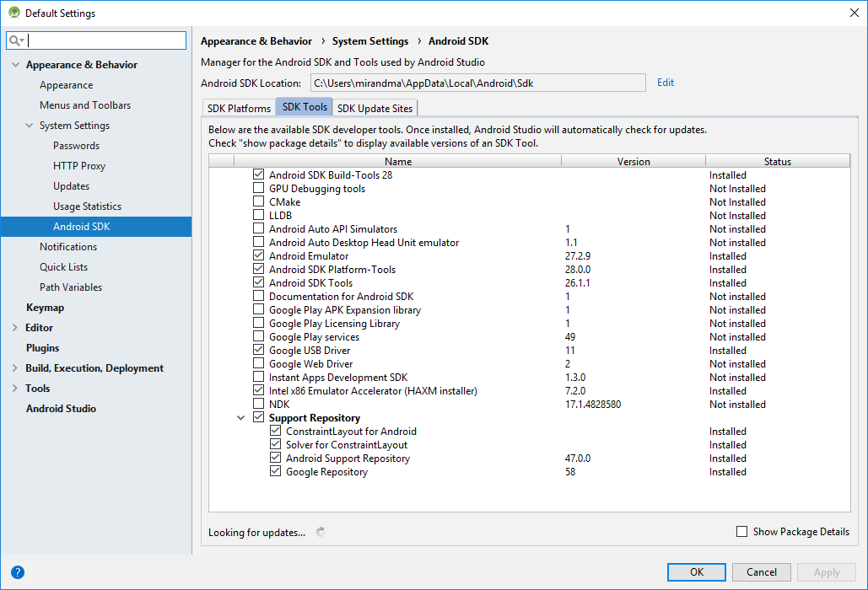Select HTTP Proxy in settings tree
The width and height of the screenshot is (868, 590).
coord(79,166)
